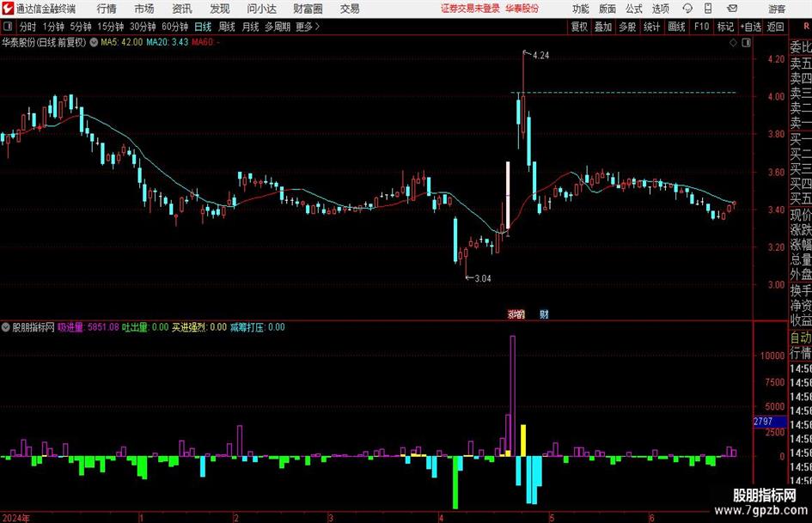
Task: Click the blue 2797 axis value marker
Action: tap(770, 422)
